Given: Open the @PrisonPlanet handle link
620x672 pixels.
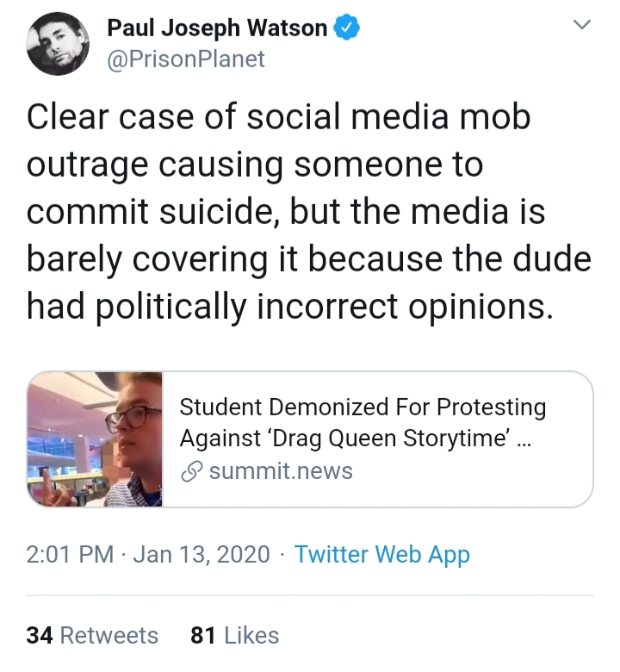Looking at the screenshot, I should (186, 59).
